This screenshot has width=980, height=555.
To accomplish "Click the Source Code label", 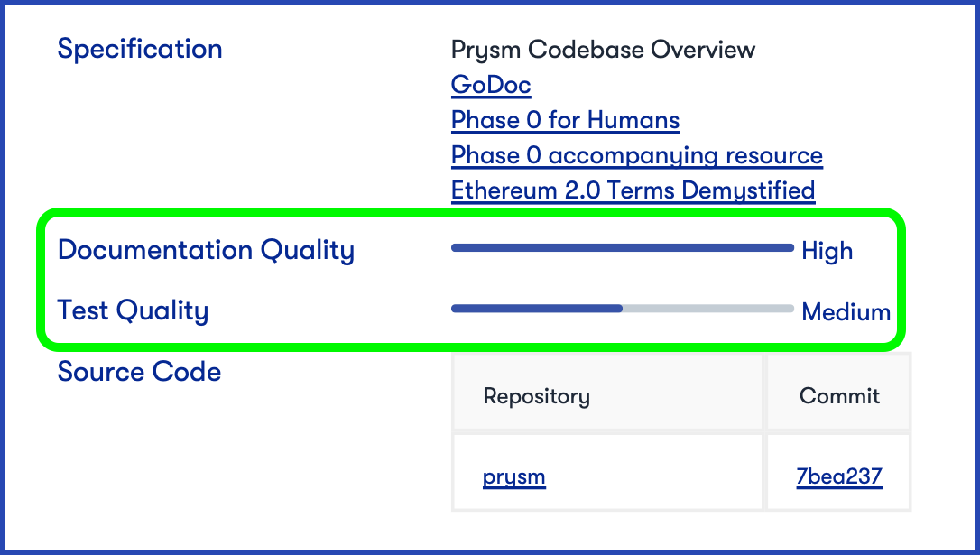I will pos(139,371).
